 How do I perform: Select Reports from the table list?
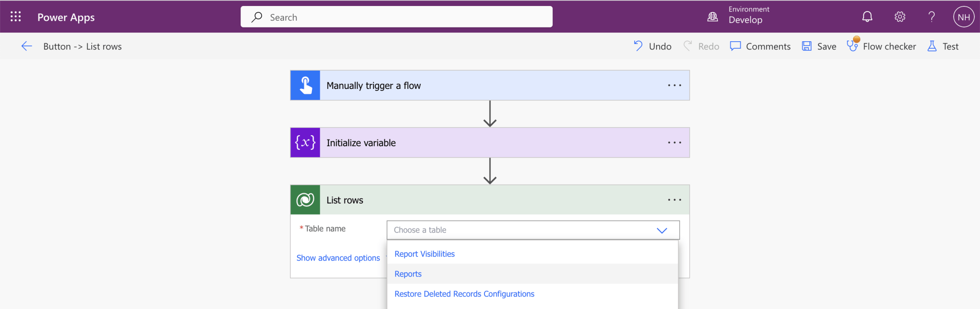(408, 274)
